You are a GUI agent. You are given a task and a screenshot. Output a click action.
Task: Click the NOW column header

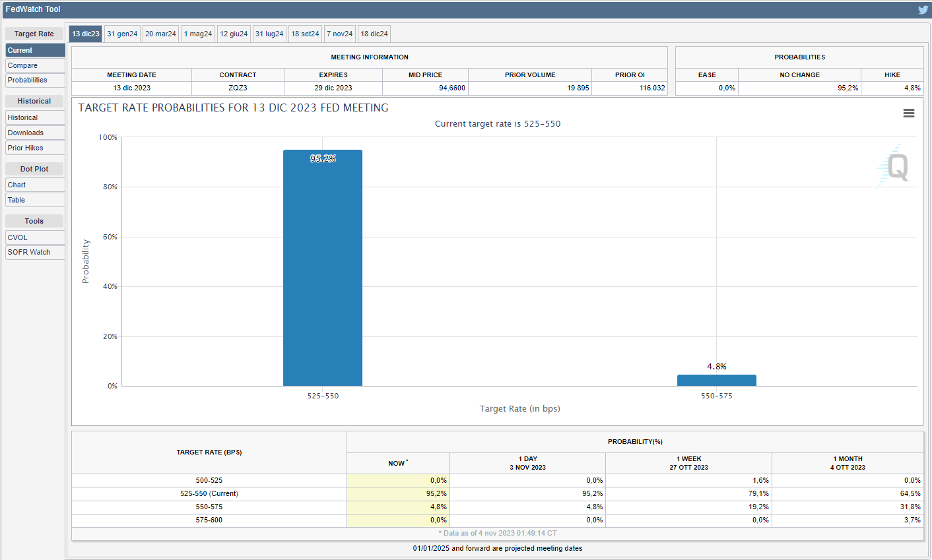click(x=398, y=463)
